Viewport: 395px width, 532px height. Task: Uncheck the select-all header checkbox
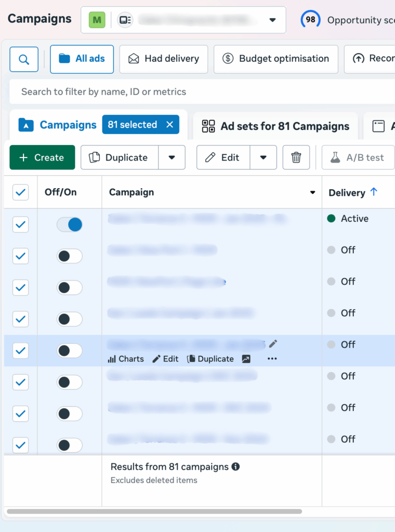[x=20, y=192]
